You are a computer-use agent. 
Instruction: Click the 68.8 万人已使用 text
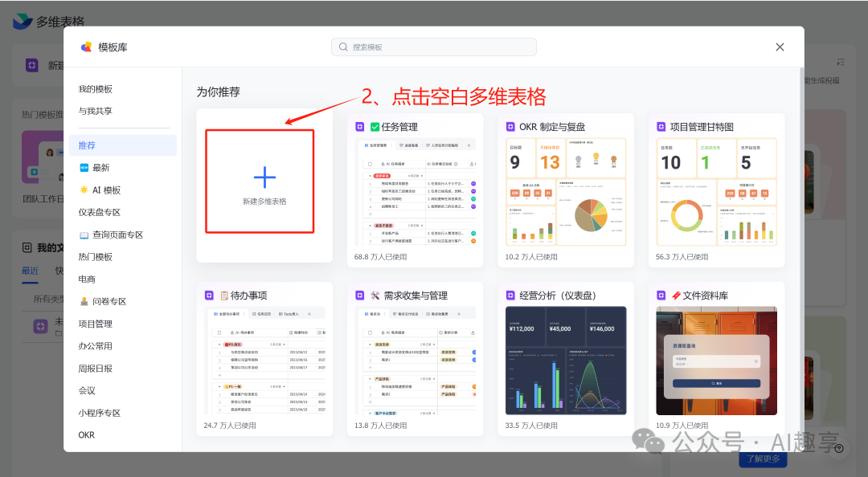pos(381,257)
